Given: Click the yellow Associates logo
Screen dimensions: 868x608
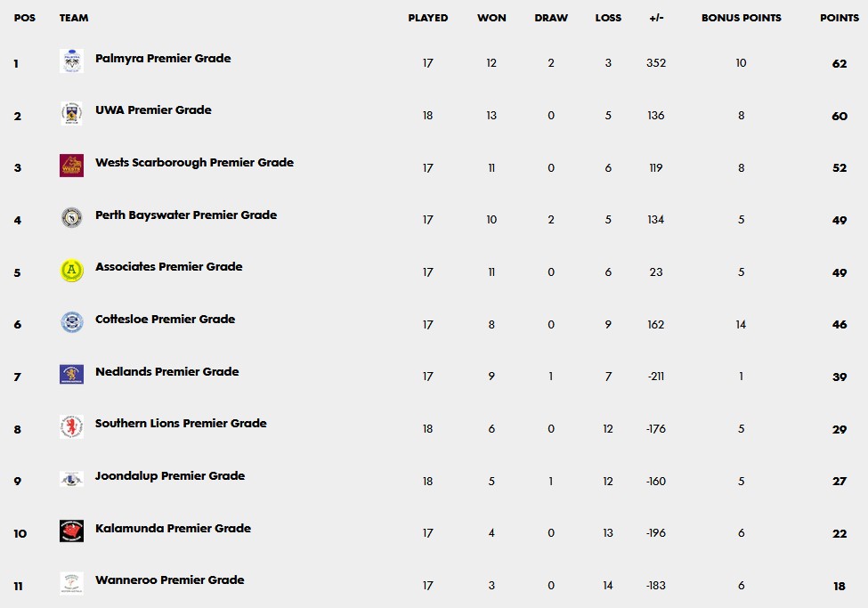Looking at the screenshot, I should [71, 271].
